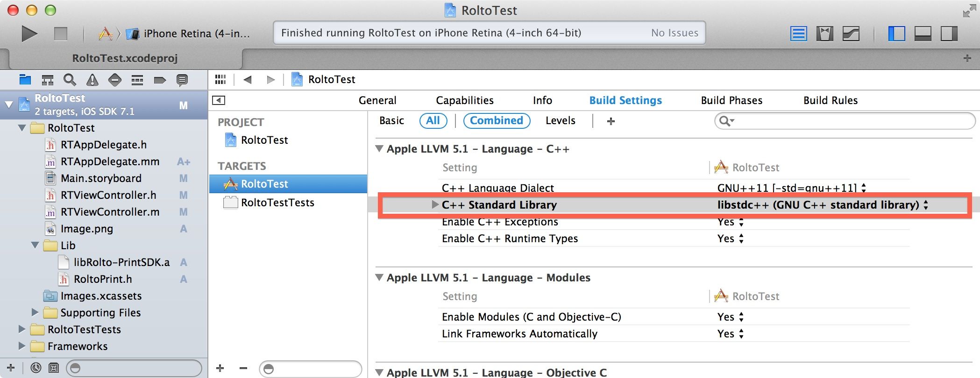Switch to the Build Rules tab
This screenshot has height=378, width=980.
click(831, 100)
